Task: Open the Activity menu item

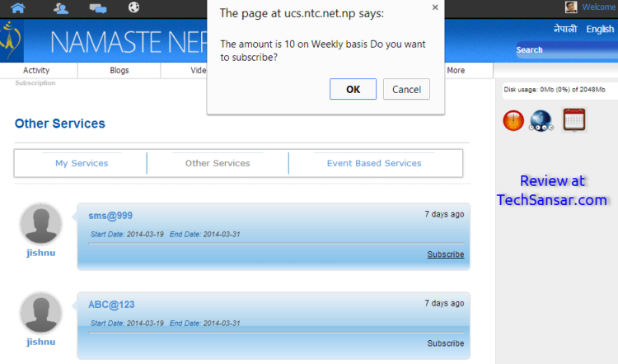Action: tap(36, 70)
